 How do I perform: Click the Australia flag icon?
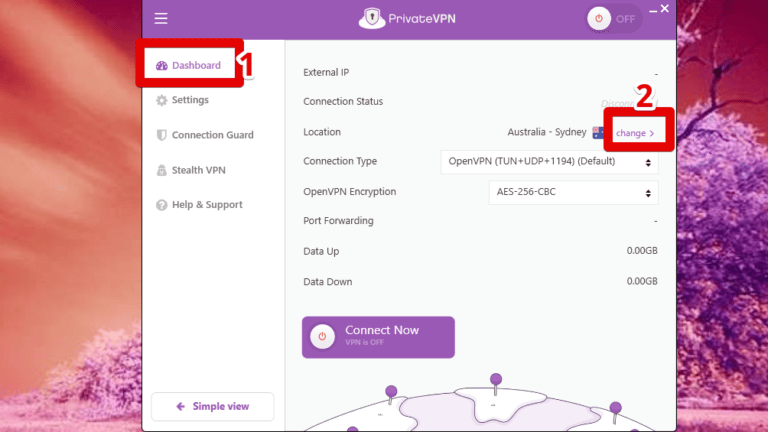pyautogui.click(x=598, y=133)
